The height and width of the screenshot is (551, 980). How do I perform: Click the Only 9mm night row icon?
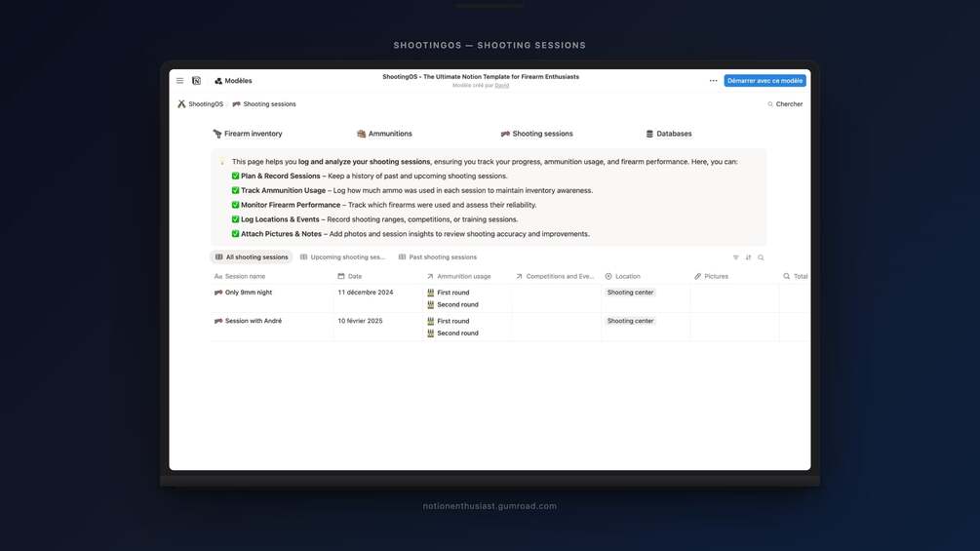218,293
